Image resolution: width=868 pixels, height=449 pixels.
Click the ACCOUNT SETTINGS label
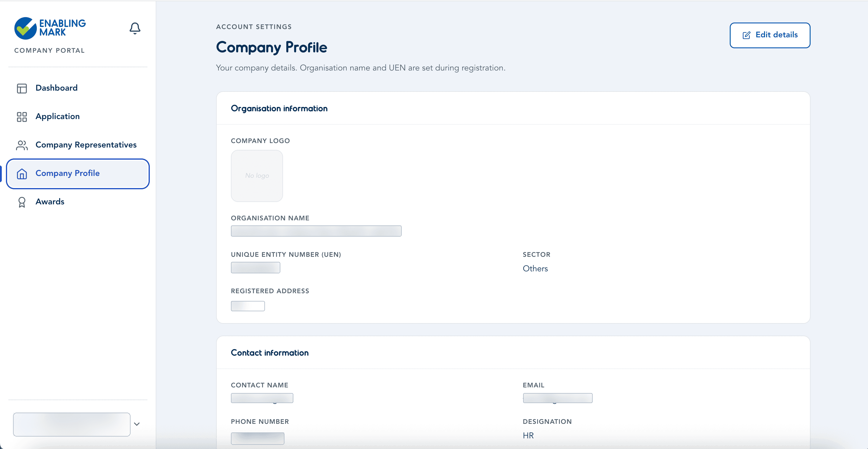click(254, 27)
